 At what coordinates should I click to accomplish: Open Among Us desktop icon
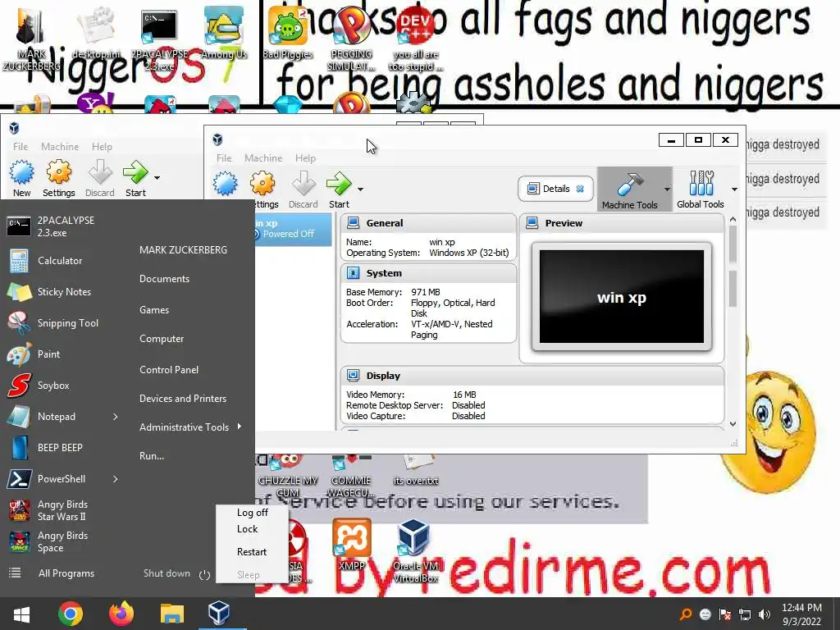click(224, 32)
